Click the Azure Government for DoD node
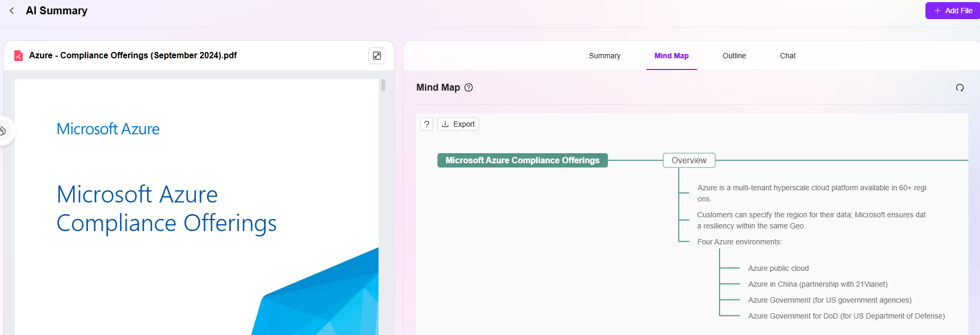 pos(846,316)
